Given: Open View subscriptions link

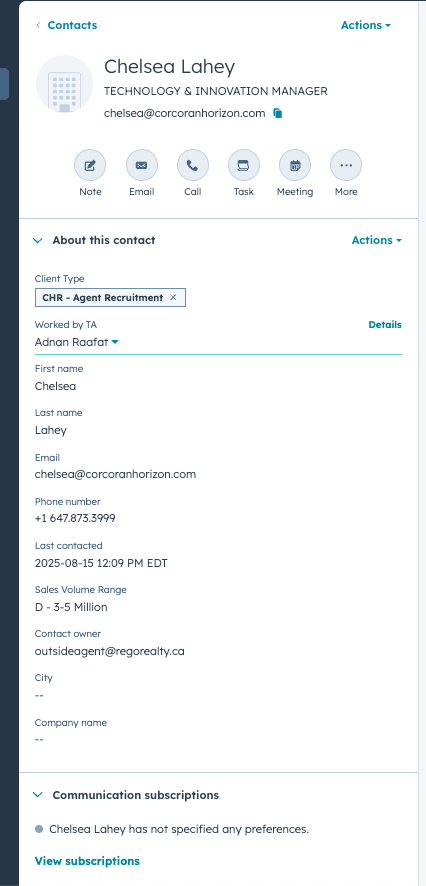Looking at the screenshot, I should (87, 861).
